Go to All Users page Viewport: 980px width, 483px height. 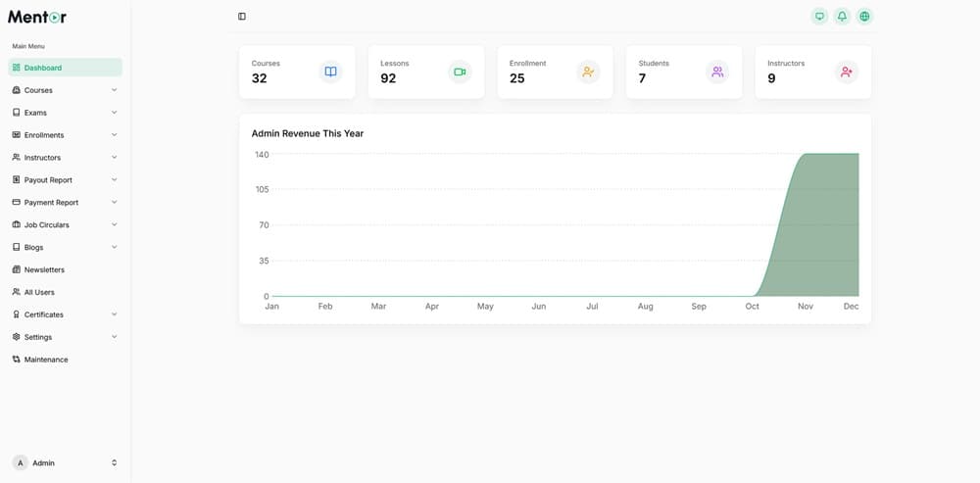coord(39,292)
